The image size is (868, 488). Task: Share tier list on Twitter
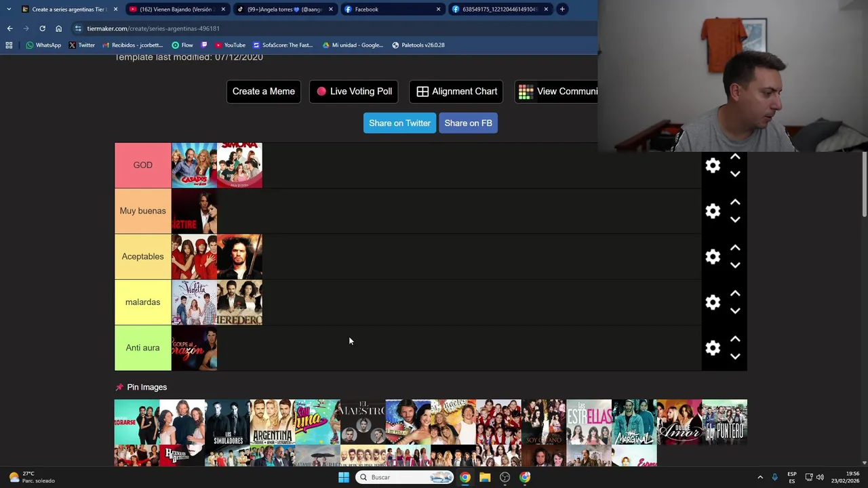(399, 123)
